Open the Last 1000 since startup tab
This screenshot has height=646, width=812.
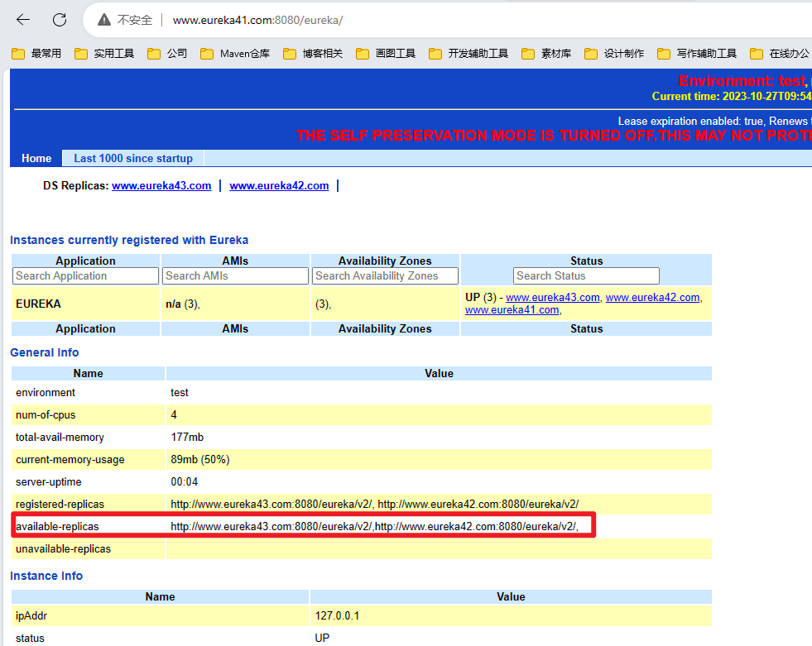tap(133, 158)
